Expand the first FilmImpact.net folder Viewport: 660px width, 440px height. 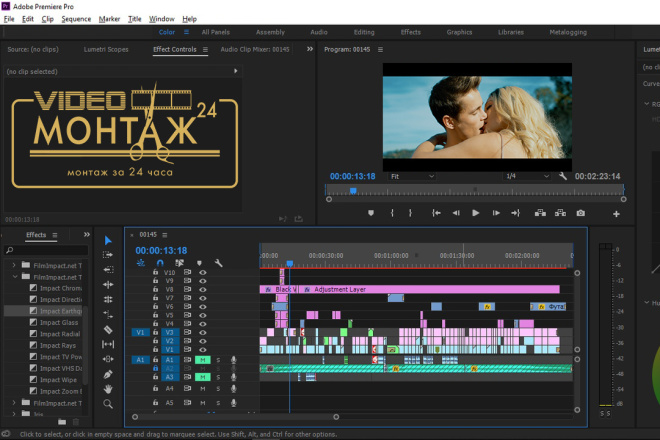pos(14,265)
